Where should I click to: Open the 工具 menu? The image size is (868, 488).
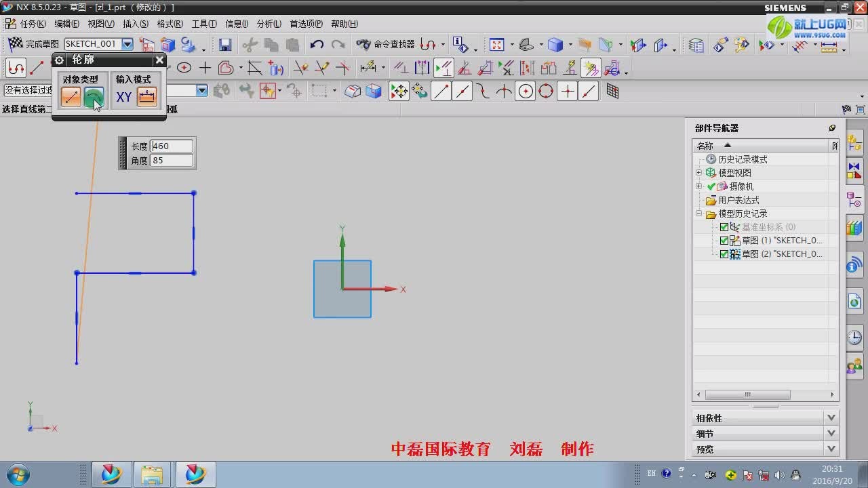click(x=204, y=24)
